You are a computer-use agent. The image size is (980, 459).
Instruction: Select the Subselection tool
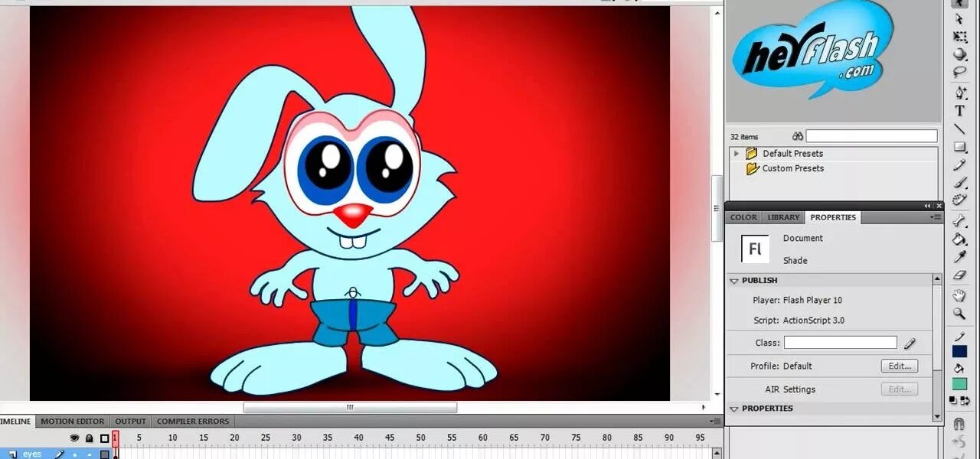(x=959, y=19)
